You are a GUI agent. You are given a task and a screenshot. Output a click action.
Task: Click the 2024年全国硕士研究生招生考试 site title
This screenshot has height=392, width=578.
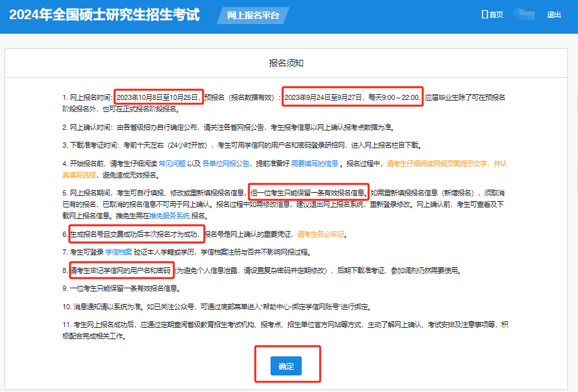(x=104, y=15)
